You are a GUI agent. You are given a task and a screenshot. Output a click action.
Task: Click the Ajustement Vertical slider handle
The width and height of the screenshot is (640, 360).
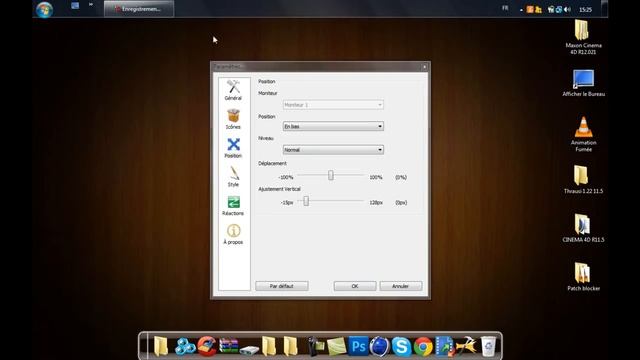(306, 201)
